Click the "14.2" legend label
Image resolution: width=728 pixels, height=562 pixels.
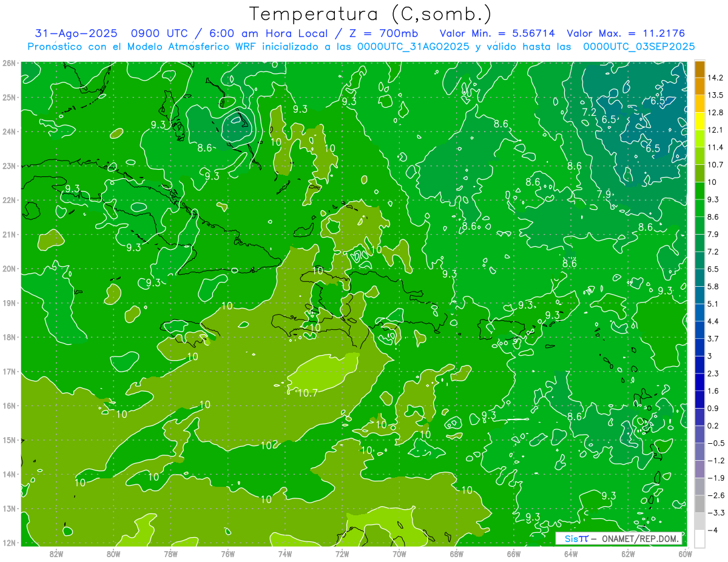(715, 78)
